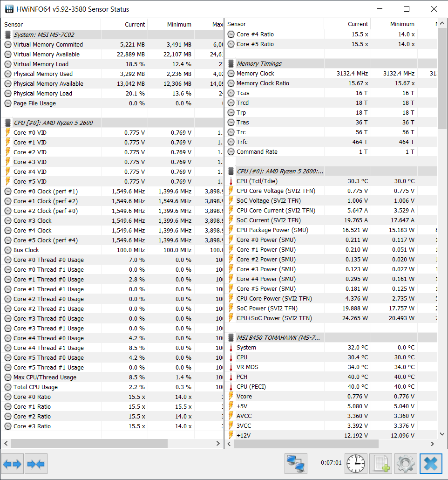Image resolution: width=448 pixels, height=480 pixels.
Task: Click the chip icon beside Memory Timings
Action: click(231, 64)
